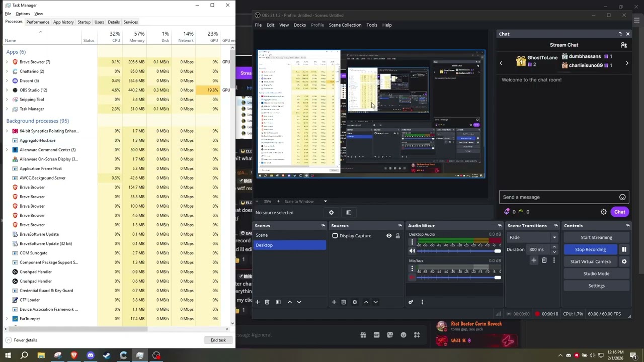Move source up in Sources panel
The width and height of the screenshot is (644, 362).
pyautogui.click(x=366, y=302)
